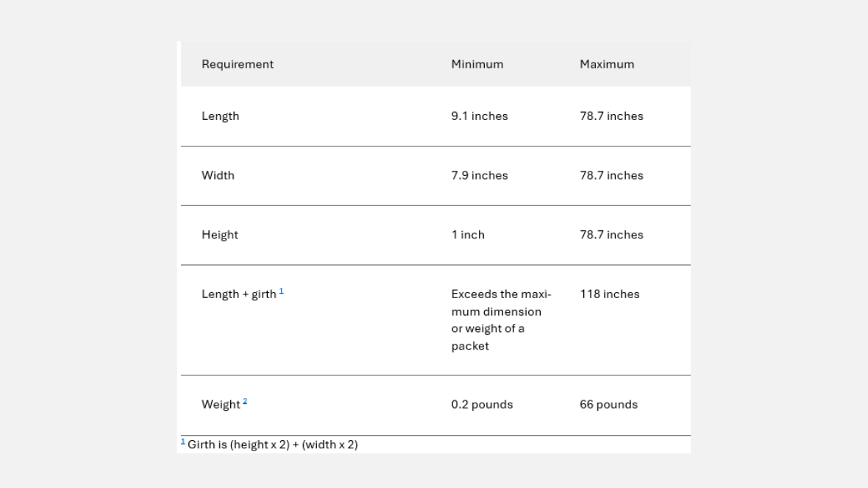Click the Girth formula footnote text
This screenshot has height=488, width=868.
tap(273, 445)
